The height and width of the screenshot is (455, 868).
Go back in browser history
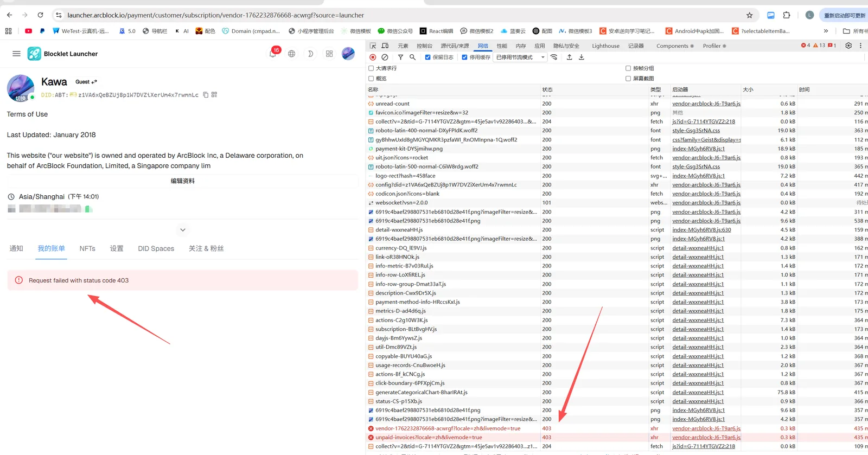[9, 15]
